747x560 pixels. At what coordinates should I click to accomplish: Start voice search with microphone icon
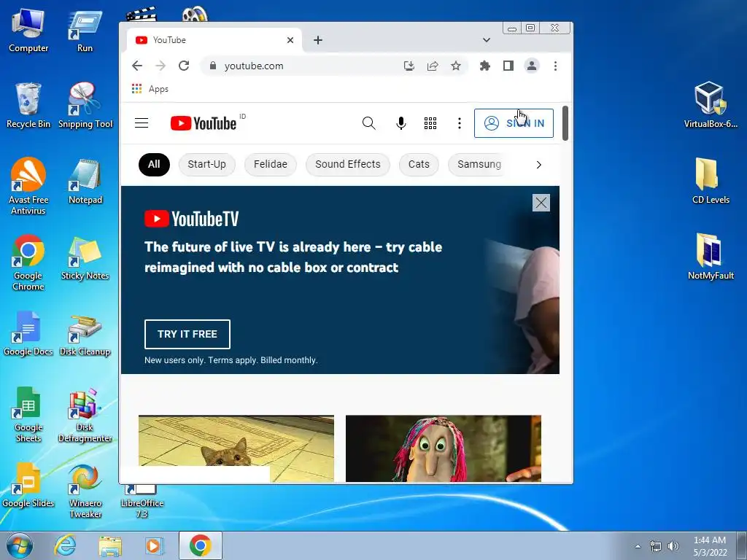[x=401, y=123]
